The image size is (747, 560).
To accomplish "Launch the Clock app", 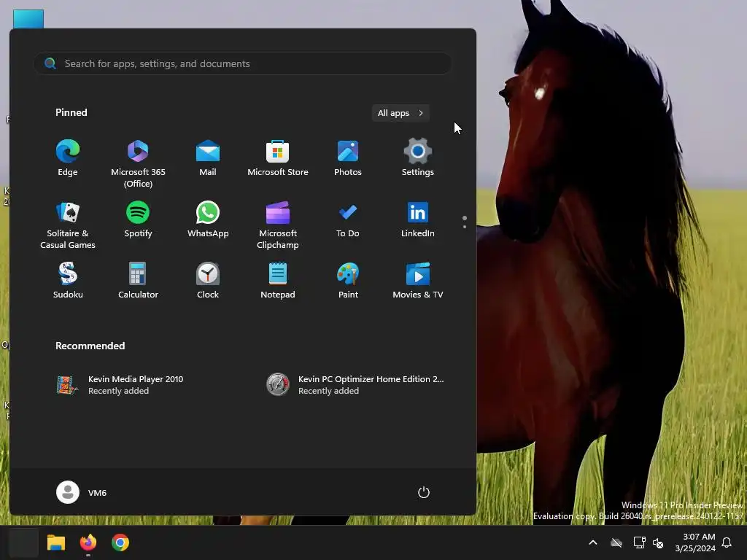I will pyautogui.click(x=208, y=281).
